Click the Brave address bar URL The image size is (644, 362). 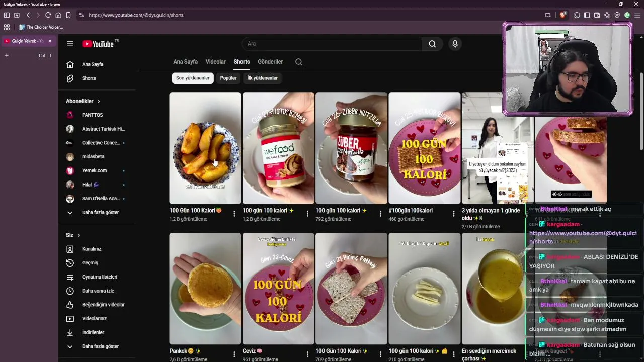[136, 15]
